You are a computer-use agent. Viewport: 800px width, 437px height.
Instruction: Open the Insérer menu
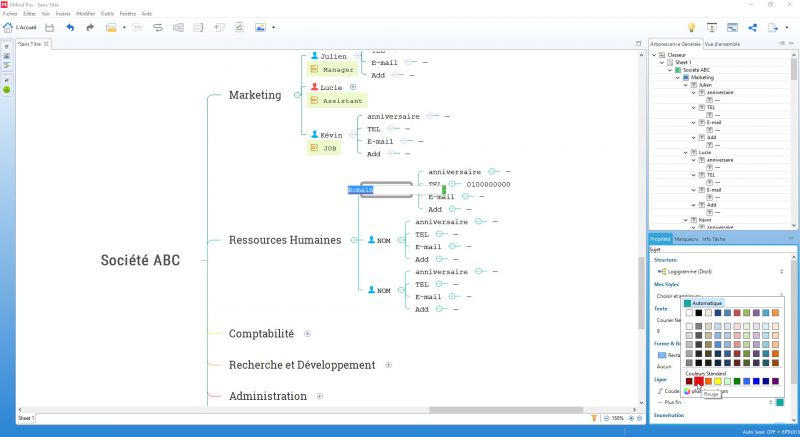click(x=63, y=14)
